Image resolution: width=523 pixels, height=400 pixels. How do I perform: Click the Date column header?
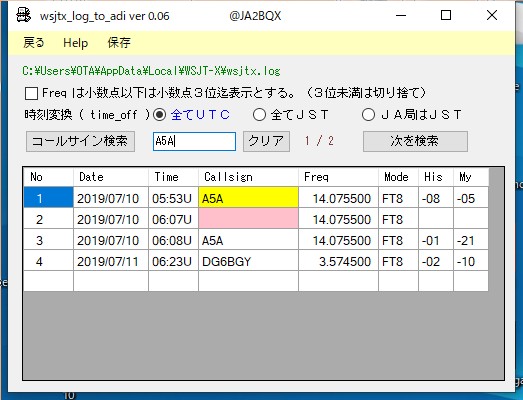tap(111, 177)
